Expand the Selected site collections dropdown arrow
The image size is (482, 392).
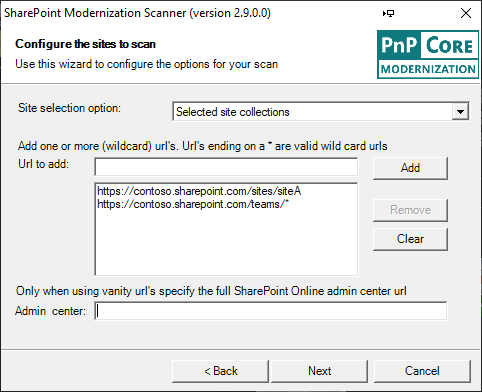point(460,112)
